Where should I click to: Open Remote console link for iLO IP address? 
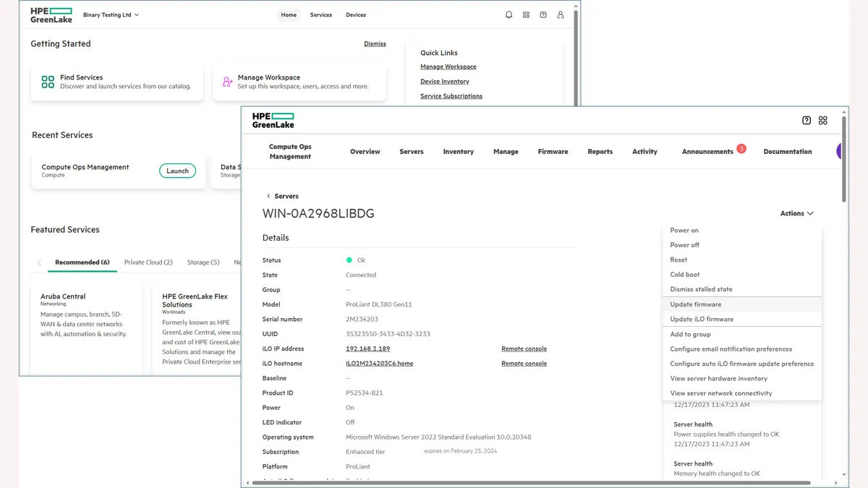tap(524, 349)
